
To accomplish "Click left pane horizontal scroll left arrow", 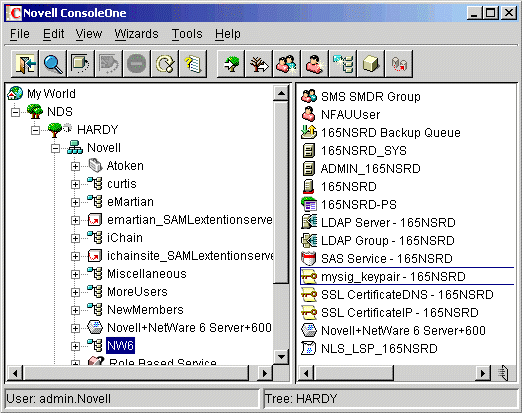I will tap(15, 373).
